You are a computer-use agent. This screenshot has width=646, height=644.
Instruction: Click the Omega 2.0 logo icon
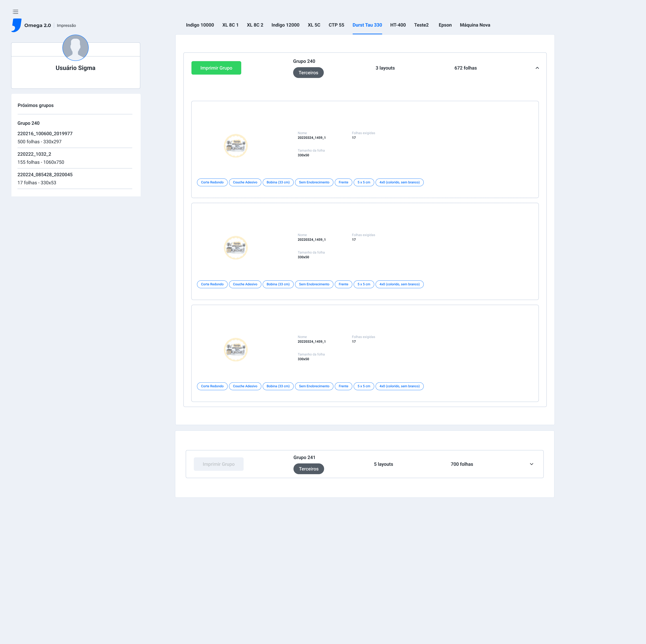[x=16, y=25]
